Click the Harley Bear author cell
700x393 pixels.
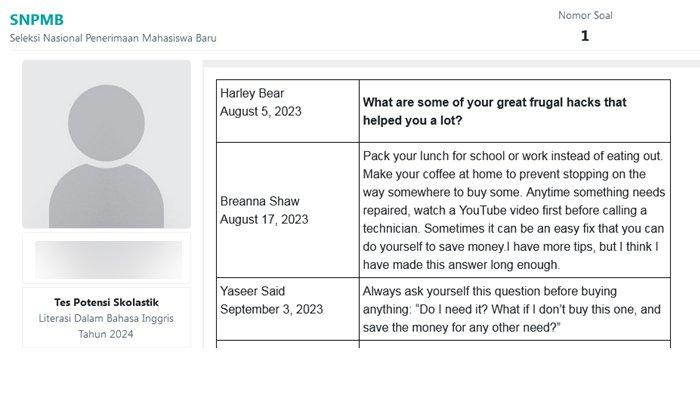pos(288,111)
